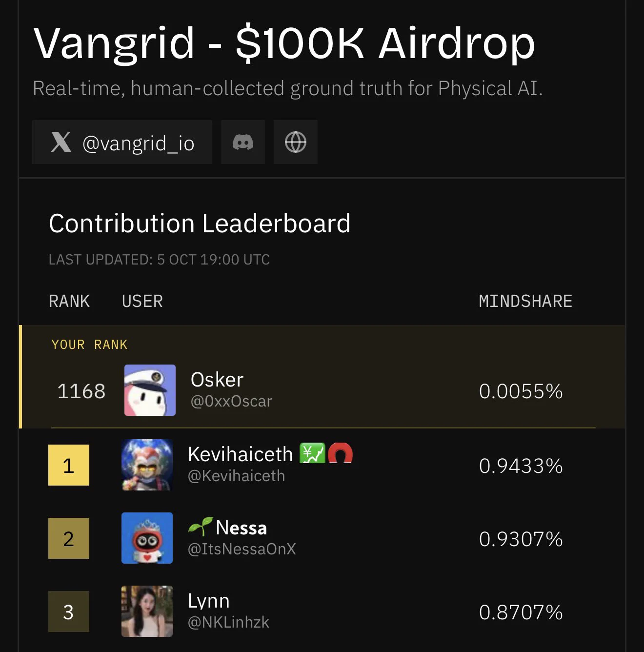Click the X logo icon
This screenshot has height=652, width=644.
[61, 142]
